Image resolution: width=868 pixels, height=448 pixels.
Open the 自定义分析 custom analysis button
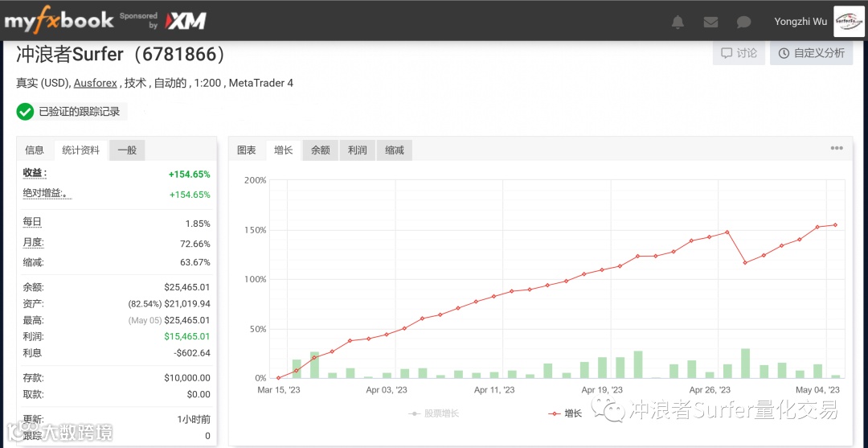point(812,53)
